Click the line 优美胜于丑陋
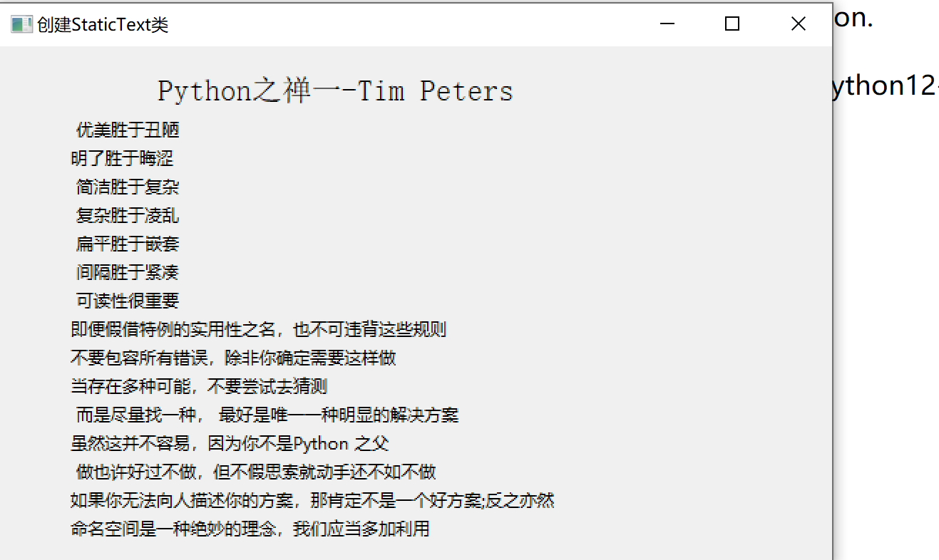Viewport: 939px width, 560px height. click(x=128, y=130)
